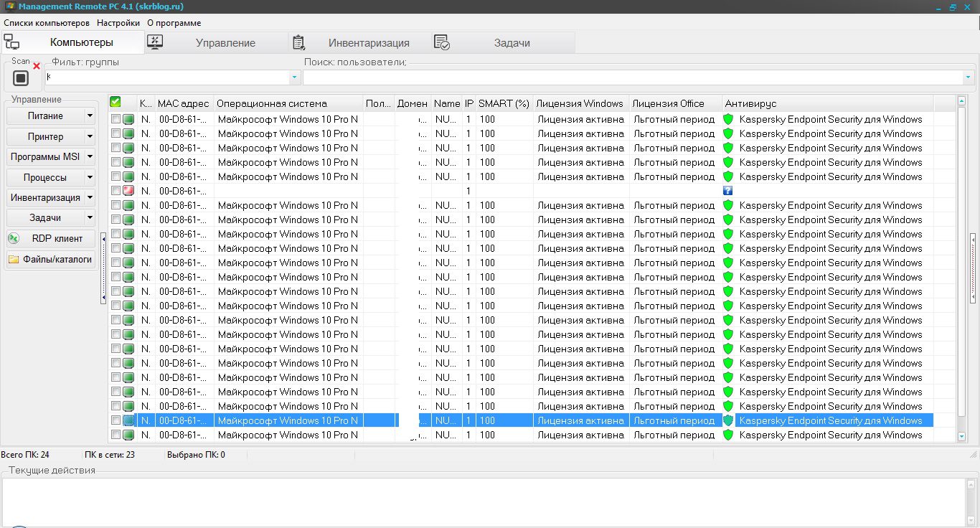Click the Лицензия Windows column header

tap(581, 103)
